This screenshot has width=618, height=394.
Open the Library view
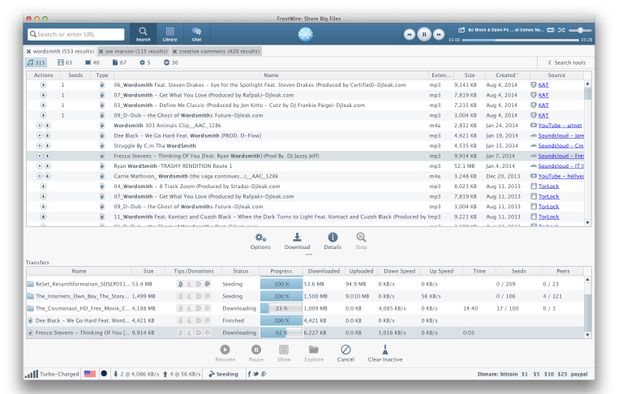[170, 34]
